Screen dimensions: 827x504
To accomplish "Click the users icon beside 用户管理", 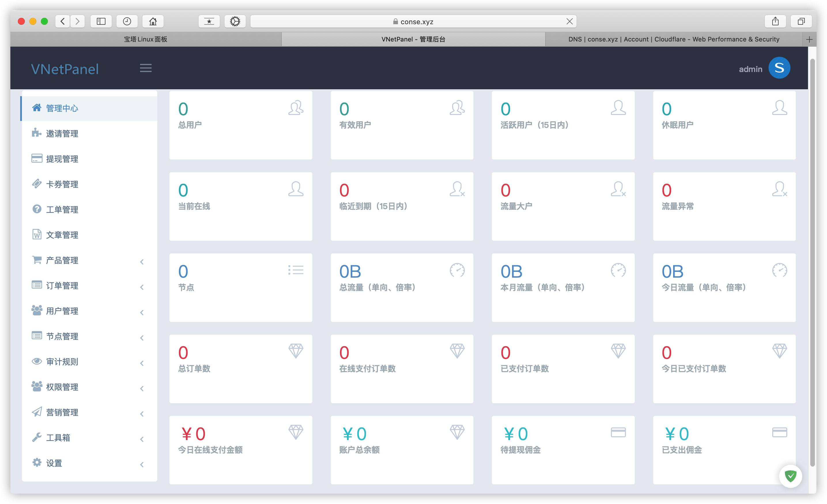I will point(37,310).
